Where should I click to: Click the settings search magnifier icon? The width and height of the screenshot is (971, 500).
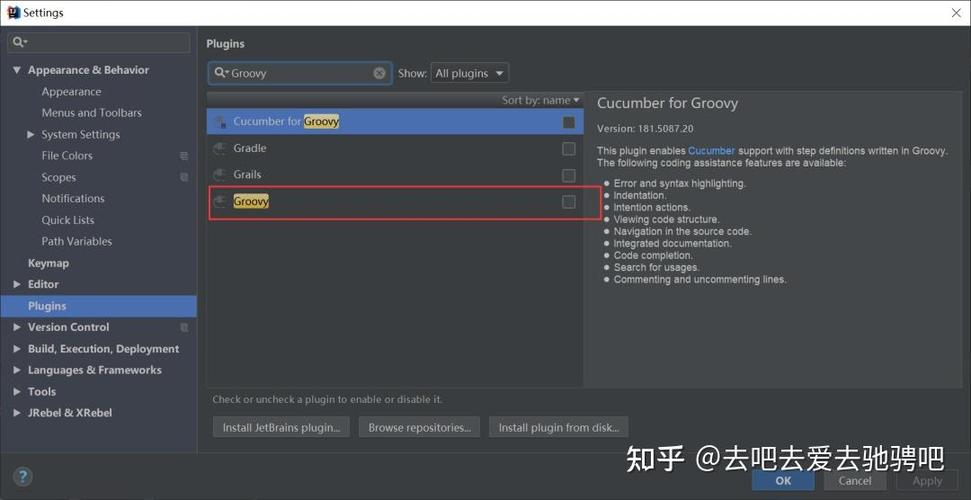pyautogui.click(x=20, y=42)
